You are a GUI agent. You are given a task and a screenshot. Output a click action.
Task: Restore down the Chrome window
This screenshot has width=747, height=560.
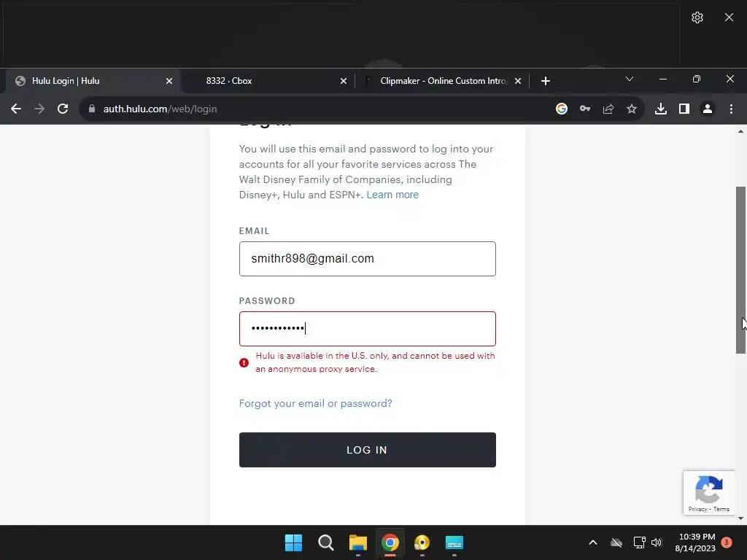pyautogui.click(x=697, y=79)
